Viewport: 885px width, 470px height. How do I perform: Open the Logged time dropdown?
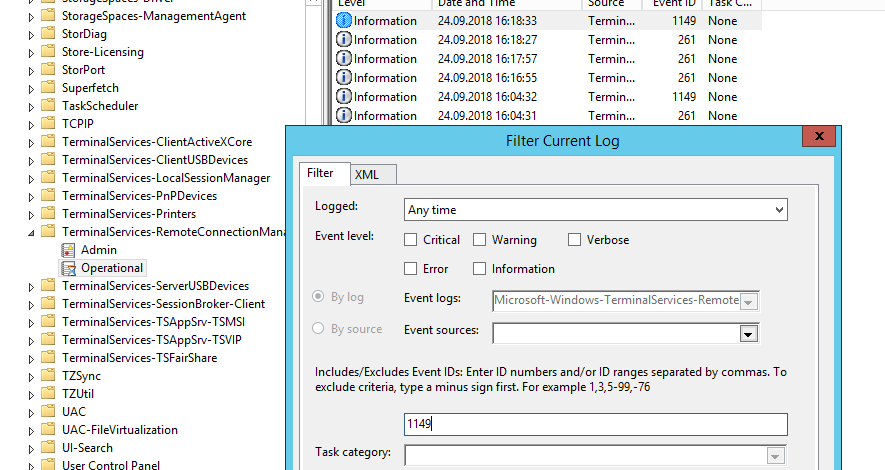click(x=595, y=210)
